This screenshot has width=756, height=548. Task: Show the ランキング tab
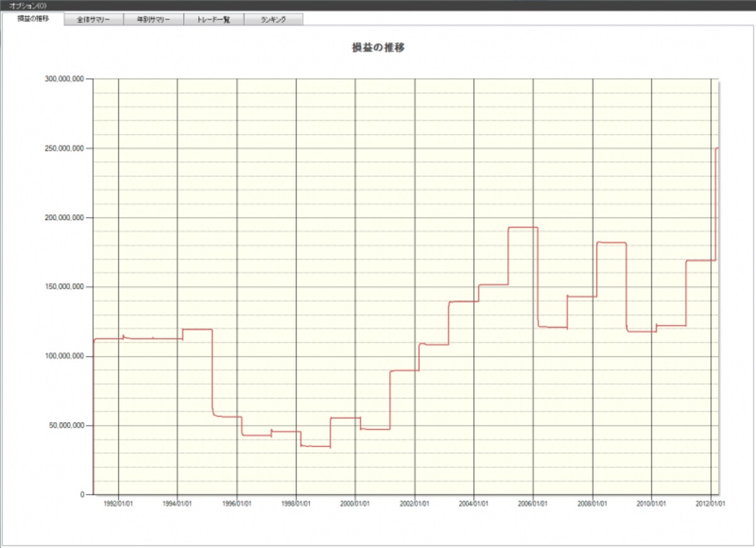click(x=273, y=20)
